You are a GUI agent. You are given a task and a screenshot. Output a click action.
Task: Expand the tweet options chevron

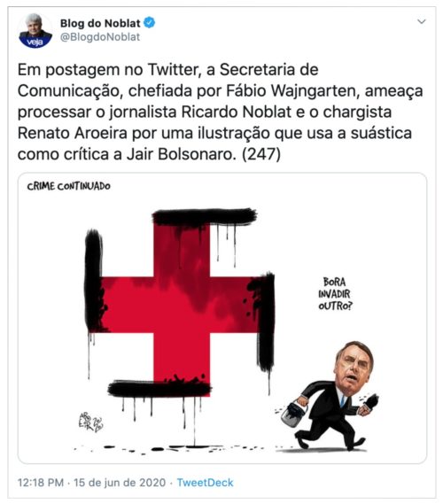(421, 22)
